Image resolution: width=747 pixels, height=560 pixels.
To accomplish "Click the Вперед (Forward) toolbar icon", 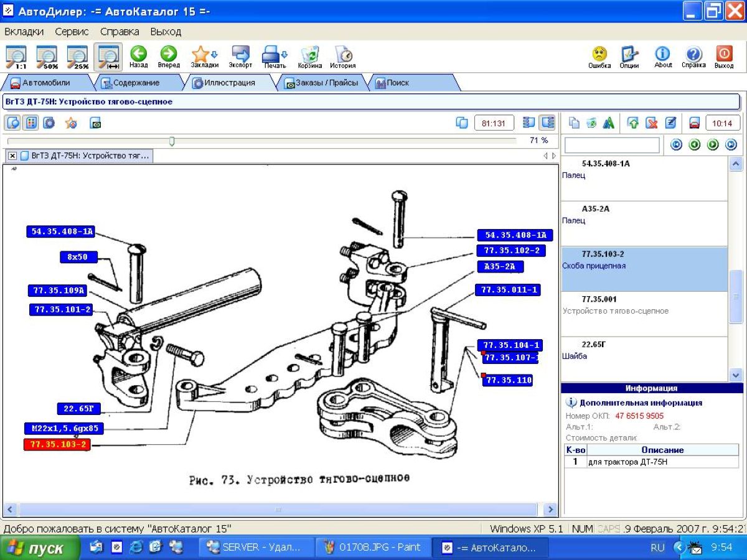I will coord(169,56).
